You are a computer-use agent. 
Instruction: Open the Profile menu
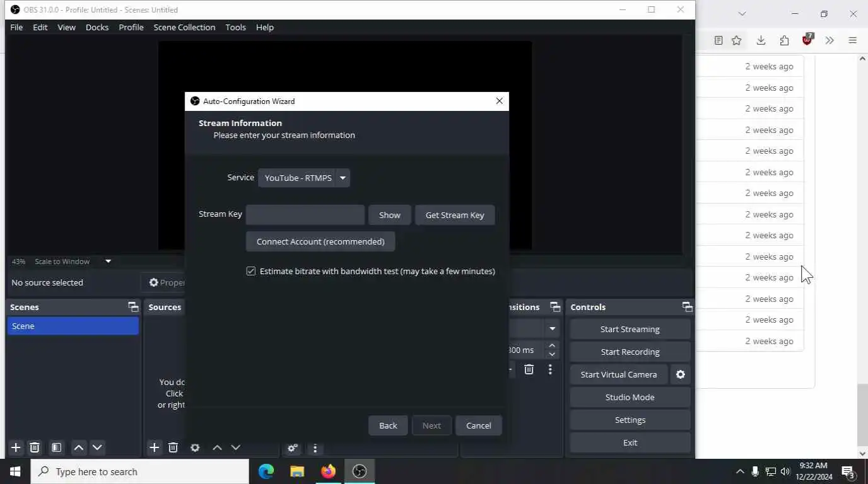pyautogui.click(x=131, y=27)
